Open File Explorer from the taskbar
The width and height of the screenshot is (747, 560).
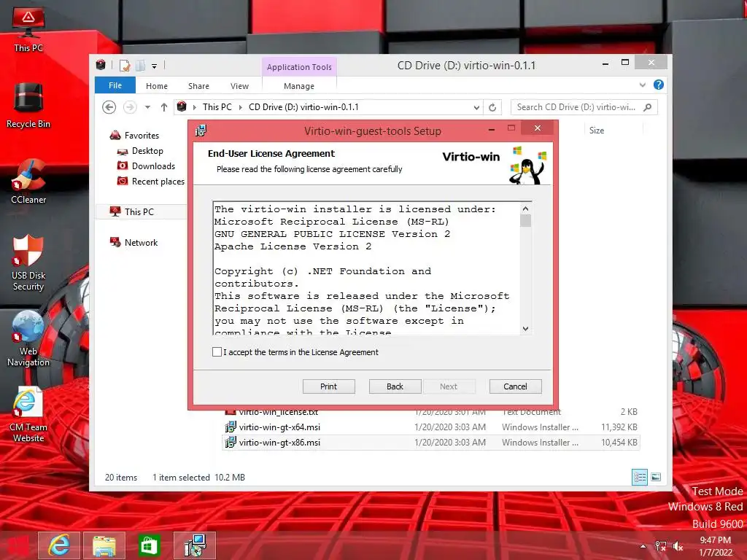pyautogui.click(x=104, y=545)
